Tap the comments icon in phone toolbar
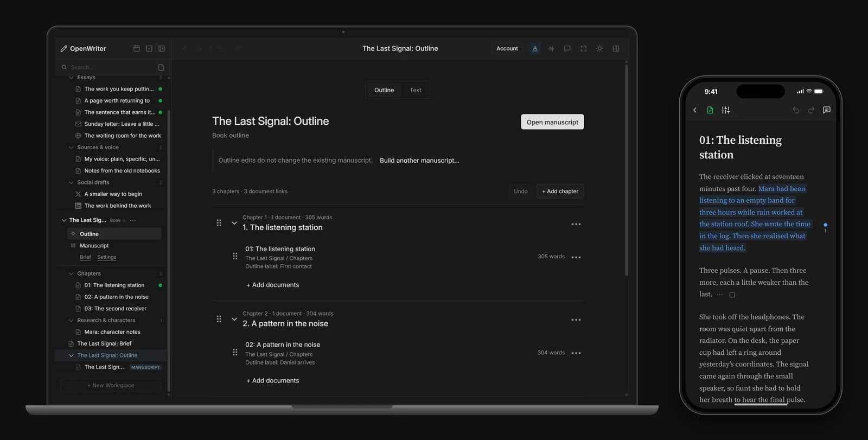 coord(827,110)
